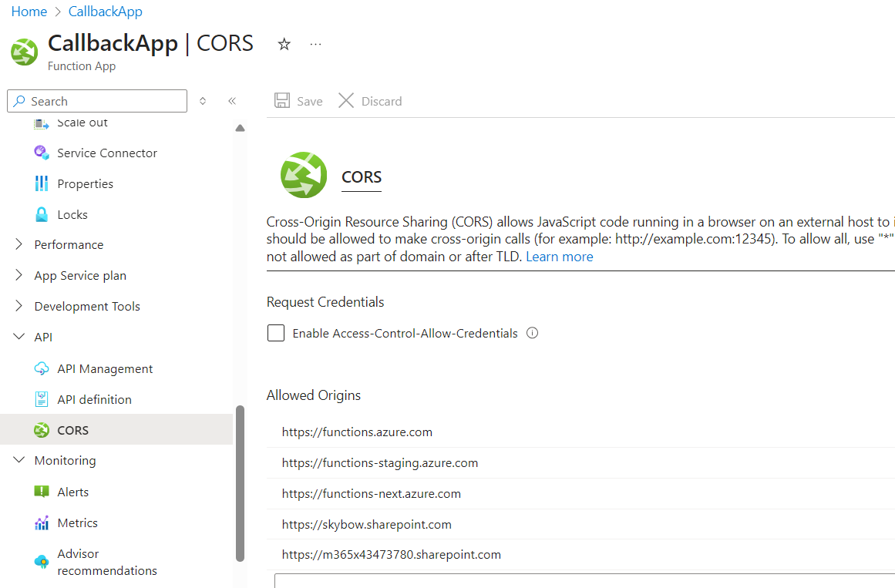Expand the App Service plan section
Screen dimensions: 895x588
[x=19, y=275]
